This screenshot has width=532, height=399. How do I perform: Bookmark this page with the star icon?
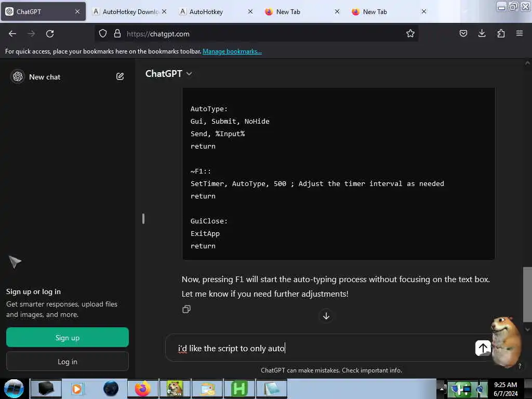pos(410,34)
